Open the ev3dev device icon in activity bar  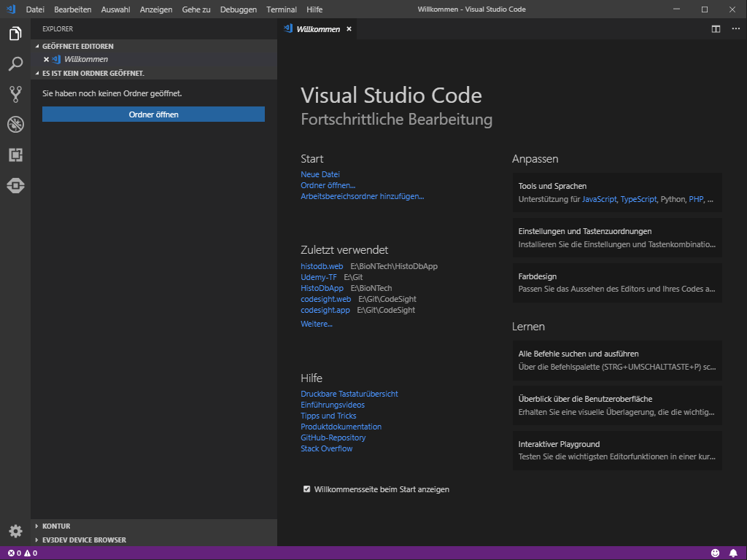15,186
